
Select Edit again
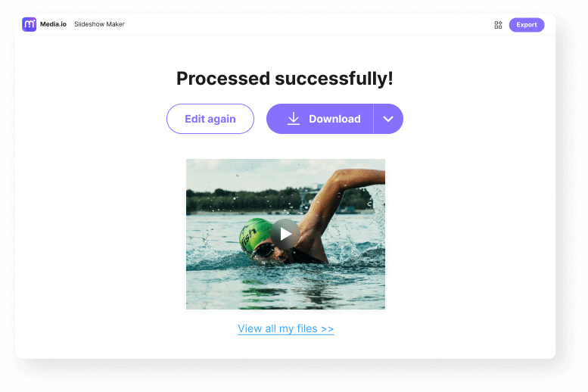pos(210,119)
